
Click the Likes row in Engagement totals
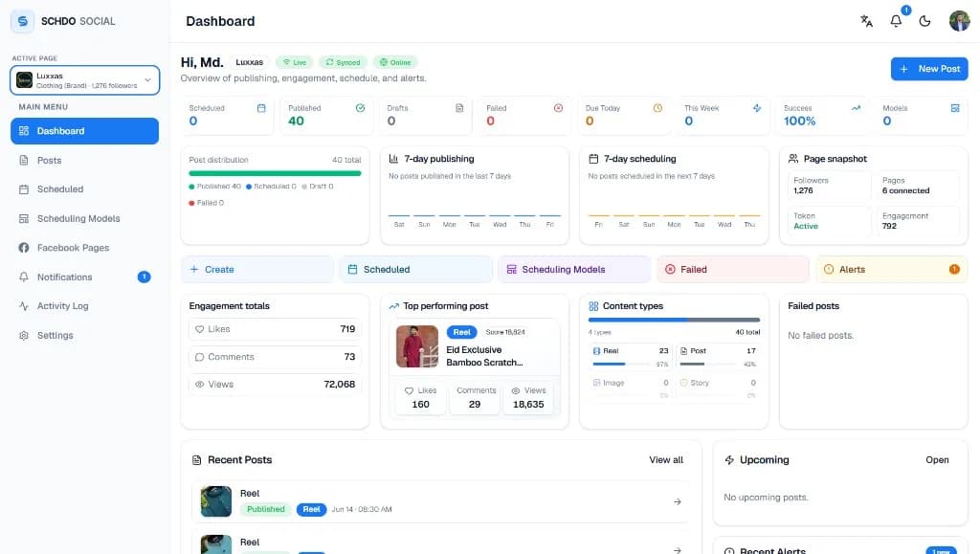point(275,329)
